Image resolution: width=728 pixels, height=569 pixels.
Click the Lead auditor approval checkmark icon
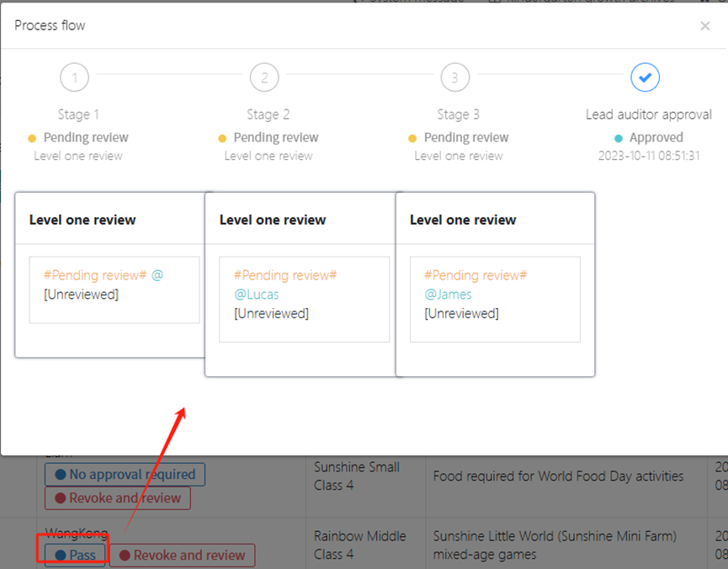645,78
